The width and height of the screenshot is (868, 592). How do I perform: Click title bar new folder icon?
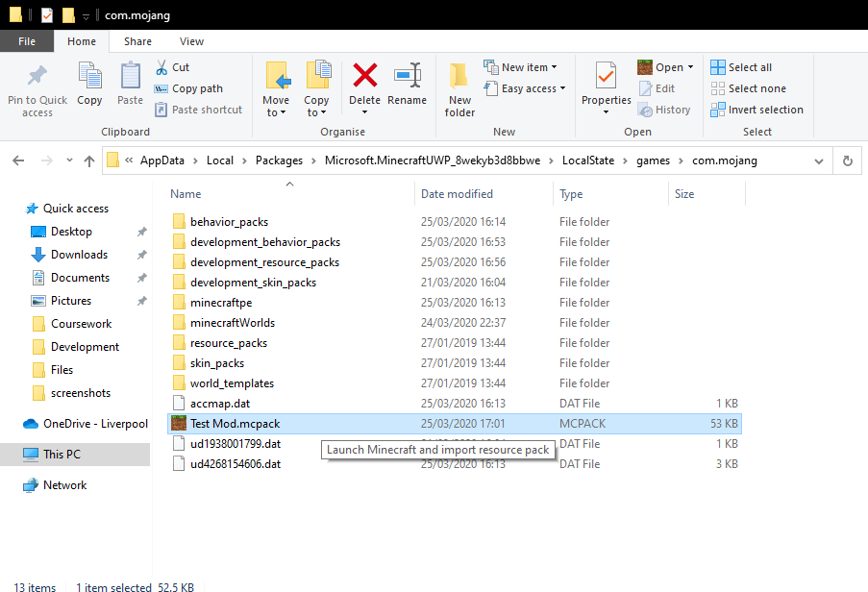pos(68,15)
